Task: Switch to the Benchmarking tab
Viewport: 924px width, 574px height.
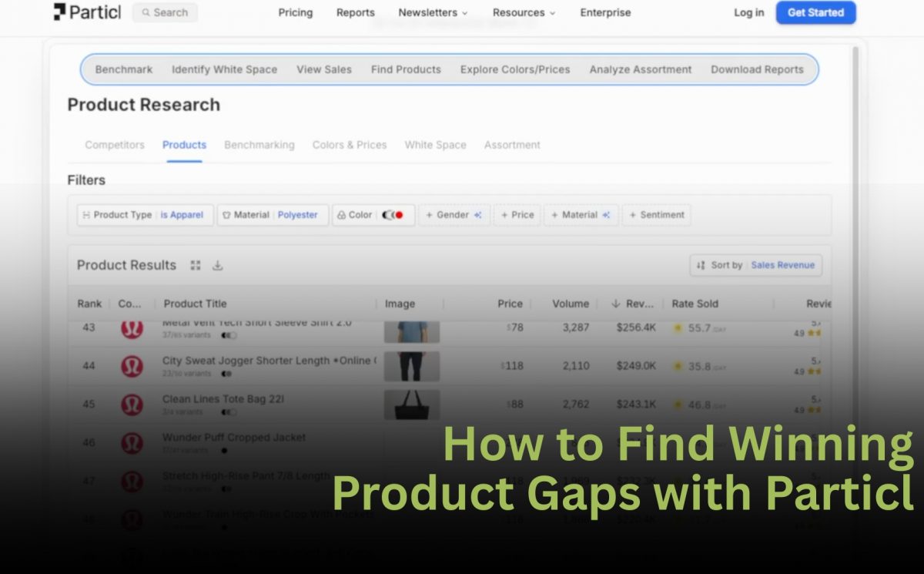Action: click(259, 145)
